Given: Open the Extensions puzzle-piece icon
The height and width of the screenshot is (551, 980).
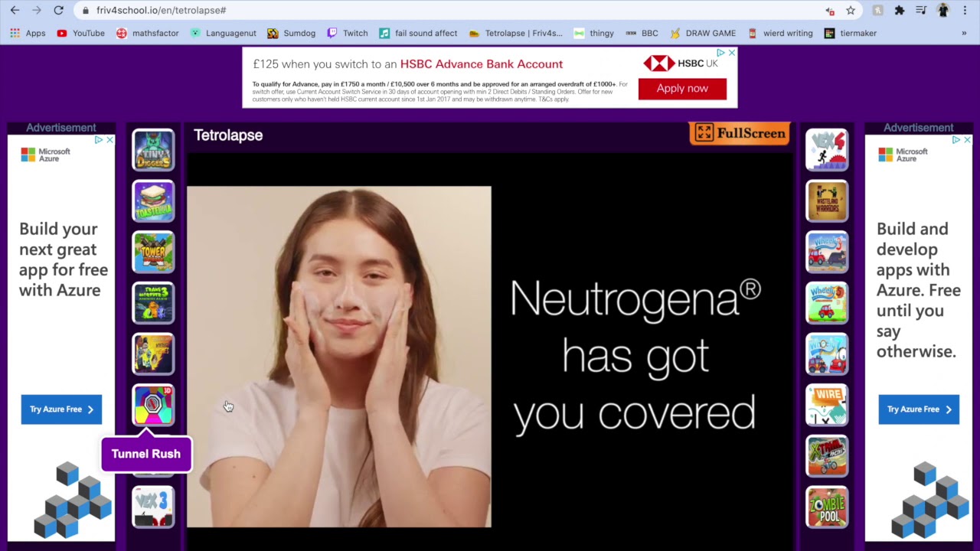Looking at the screenshot, I should coord(900,11).
